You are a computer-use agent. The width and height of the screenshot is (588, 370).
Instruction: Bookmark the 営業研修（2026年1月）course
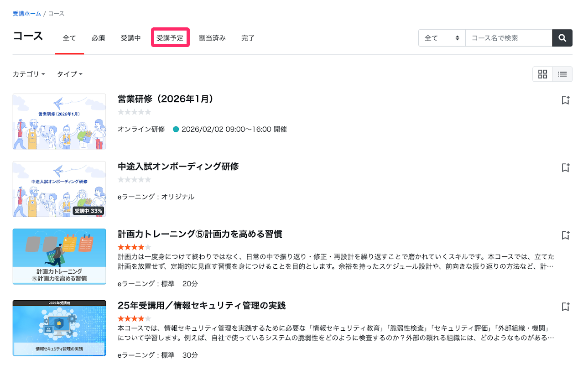pyautogui.click(x=566, y=100)
